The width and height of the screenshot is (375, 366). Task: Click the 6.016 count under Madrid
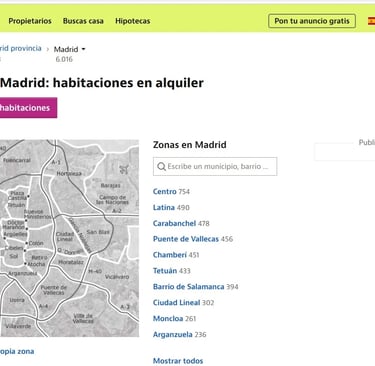(64, 59)
